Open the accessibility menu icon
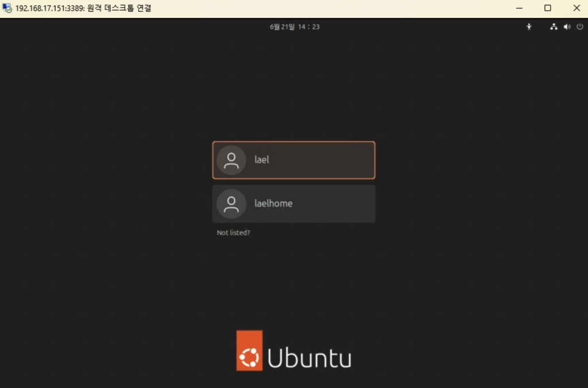Viewport: 588px width, 388px height. [x=529, y=26]
